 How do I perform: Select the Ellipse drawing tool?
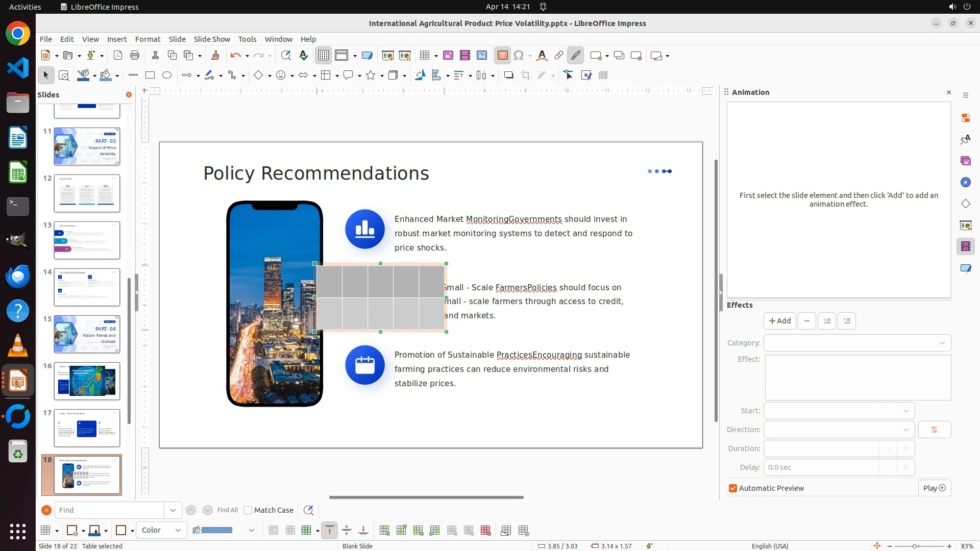(167, 76)
